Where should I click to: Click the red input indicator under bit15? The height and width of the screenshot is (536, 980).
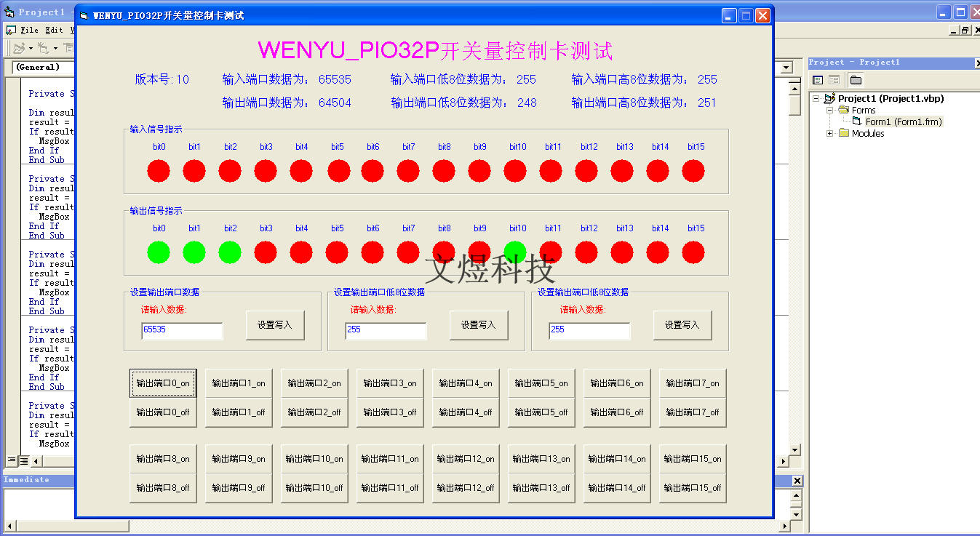(x=693, y=171)
